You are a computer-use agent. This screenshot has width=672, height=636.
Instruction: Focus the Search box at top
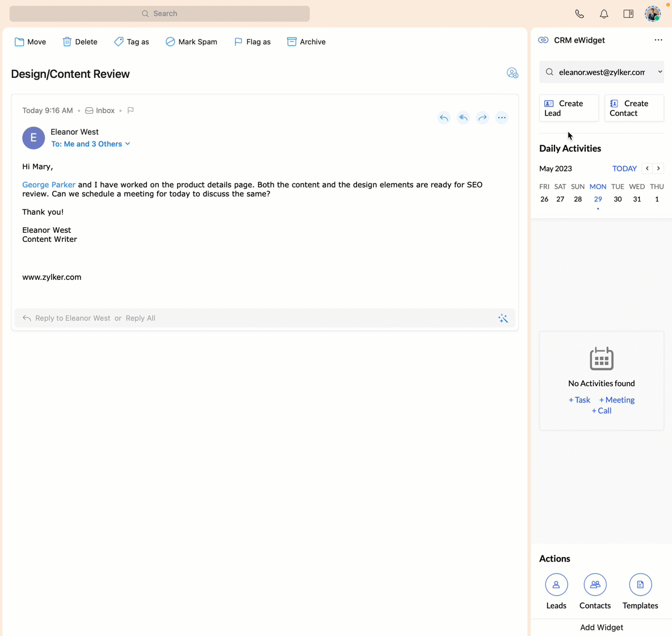pos(159,14)
